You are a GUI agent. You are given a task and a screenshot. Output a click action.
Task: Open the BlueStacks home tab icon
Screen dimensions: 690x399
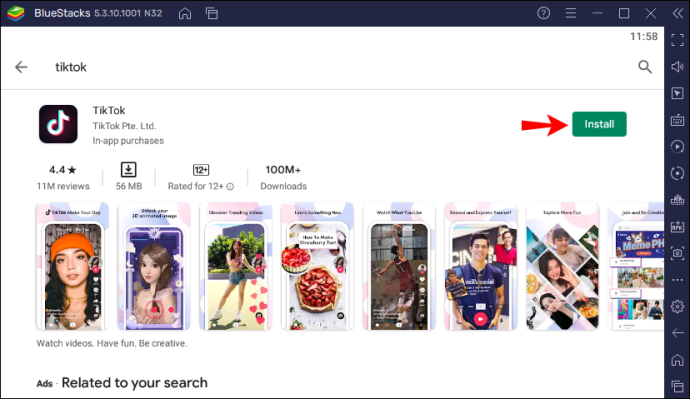(185, 14)
